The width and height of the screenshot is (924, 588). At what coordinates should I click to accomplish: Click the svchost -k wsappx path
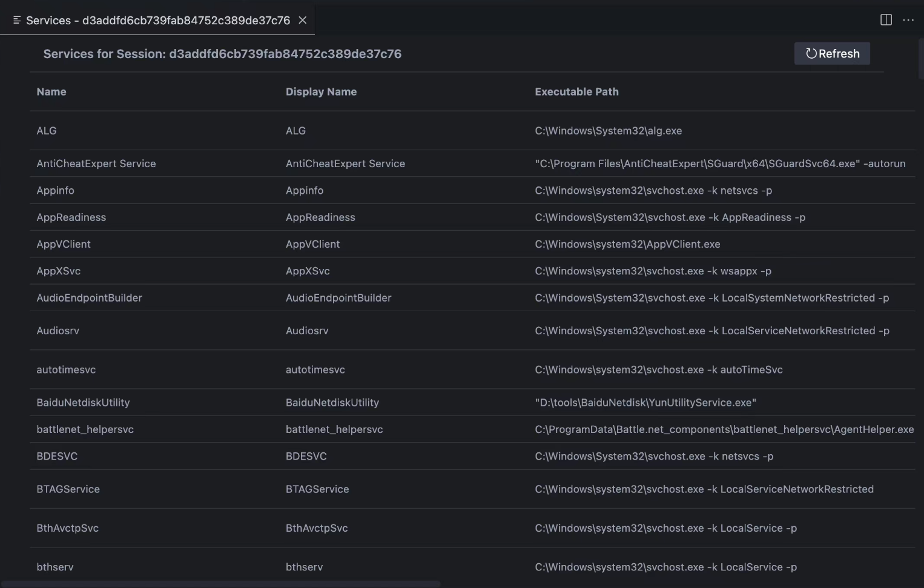(x=653, y=271)
